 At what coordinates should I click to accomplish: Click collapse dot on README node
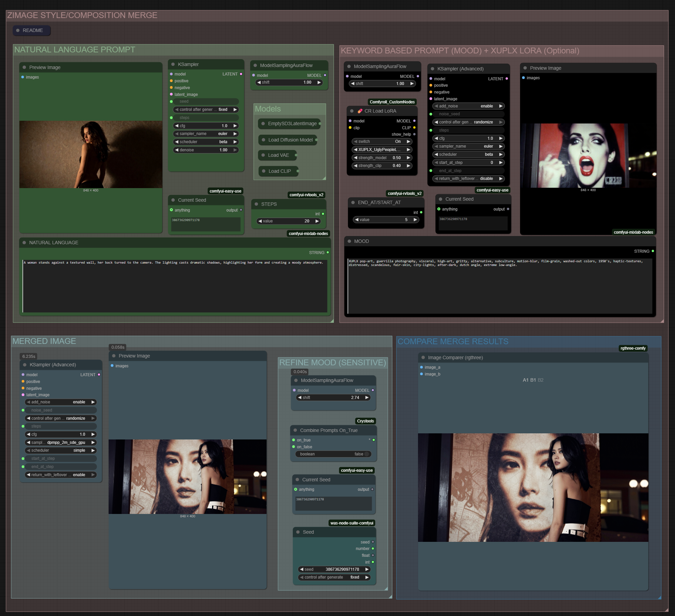coord(18,30)
